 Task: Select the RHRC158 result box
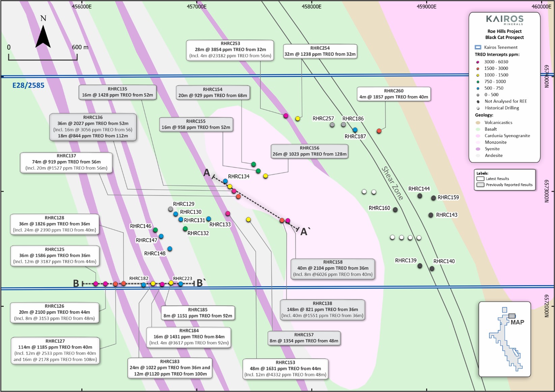(x=333, y=268)
